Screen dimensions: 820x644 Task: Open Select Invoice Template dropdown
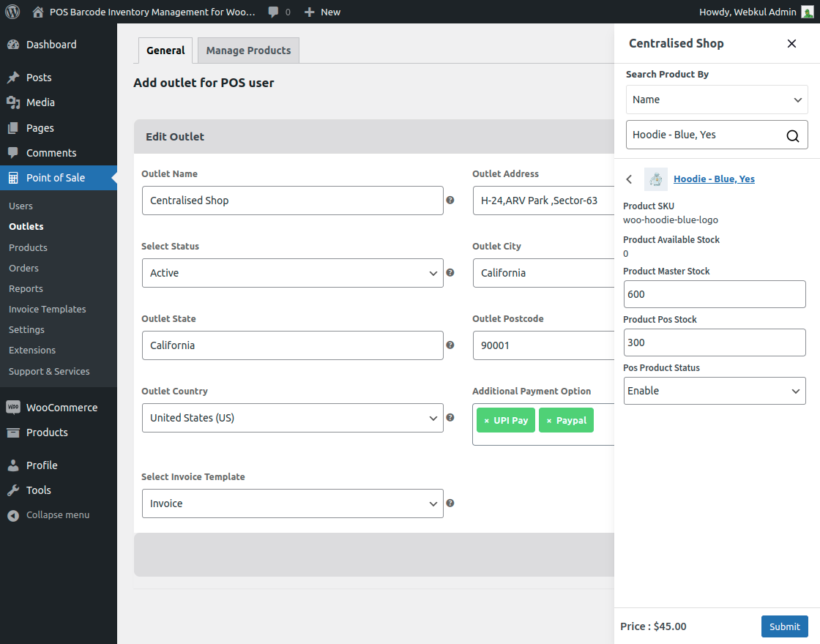point(292,503)
